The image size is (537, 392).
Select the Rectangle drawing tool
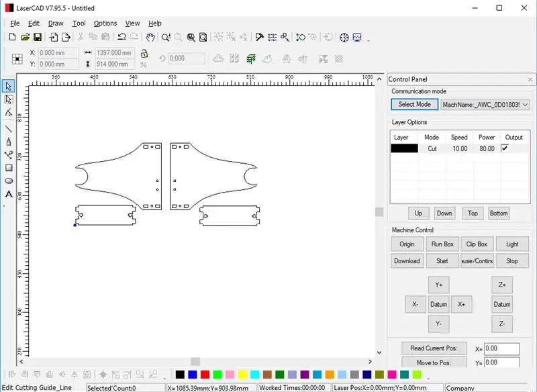coord(9,168)
